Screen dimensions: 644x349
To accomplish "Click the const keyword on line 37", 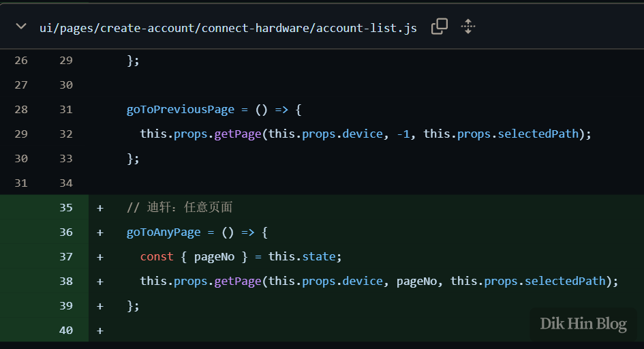I will (x=157, y=256).
